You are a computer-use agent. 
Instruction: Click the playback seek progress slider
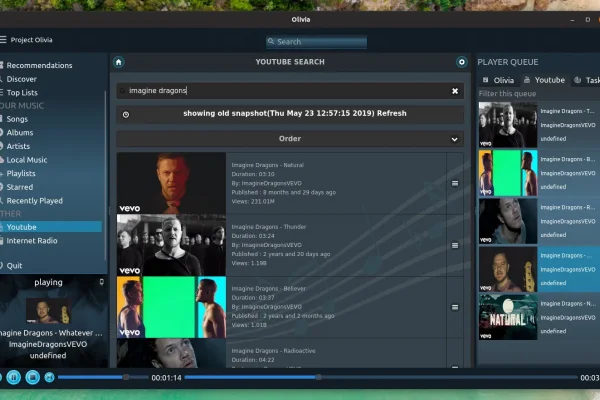pos(381,377)
